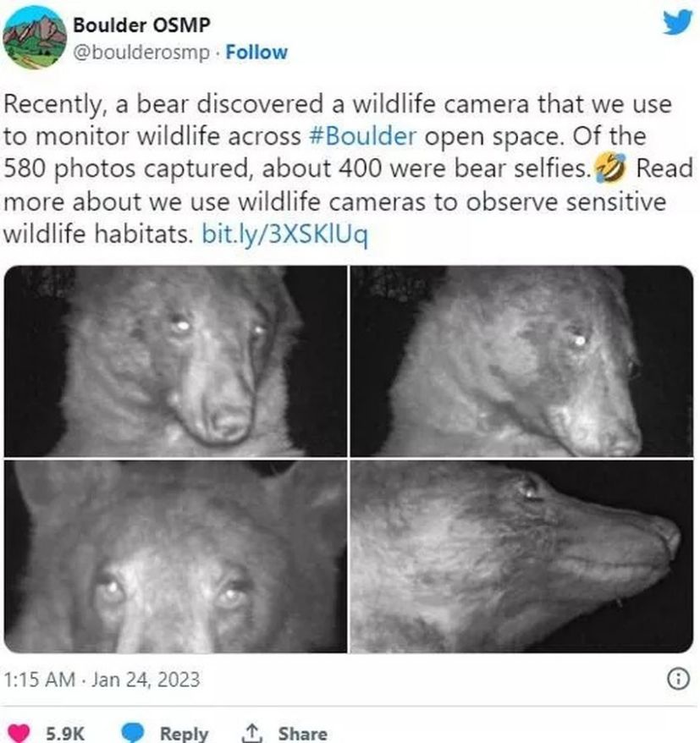Click the 1:15 AM Jan 24, 2023 timestamp
The width and height of the screenshot is (700, 743).
click(102, 680)
